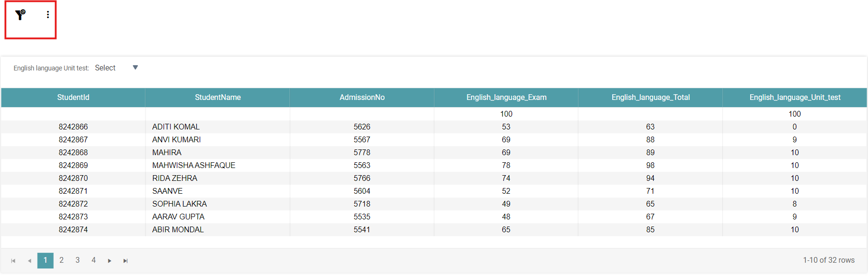Go to next page arrow

pos(110,261)
